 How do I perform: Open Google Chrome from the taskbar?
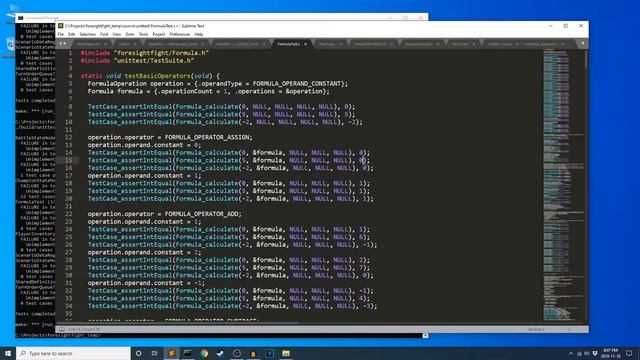pos(204,353)
